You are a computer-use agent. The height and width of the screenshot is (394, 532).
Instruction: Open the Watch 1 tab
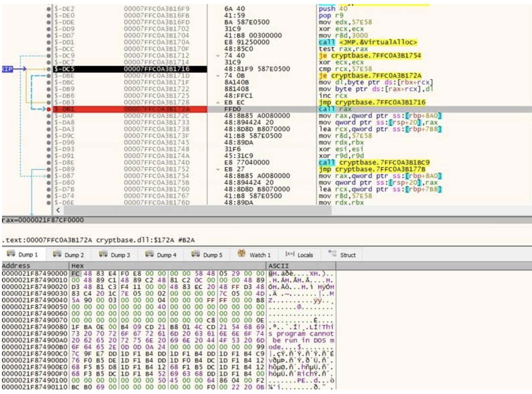click(254, 254)
